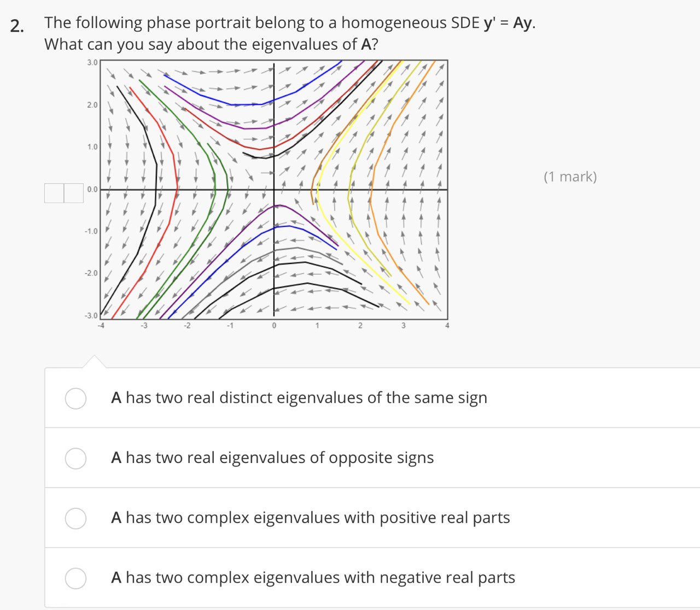Screen dimensions: 700x610
Task: Click the '(1 mark)' label
Action: click(x=570, y=177)
